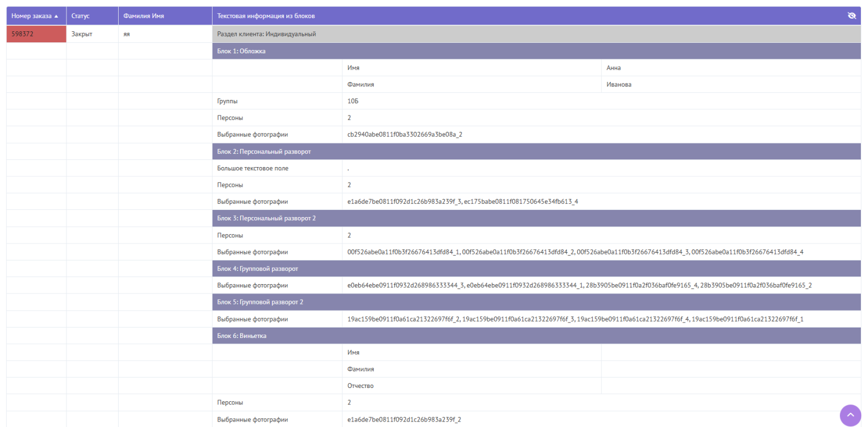868x427 pixels.
Task: Click Раздел клиента: Индивидуальный row
Action: 266,34
